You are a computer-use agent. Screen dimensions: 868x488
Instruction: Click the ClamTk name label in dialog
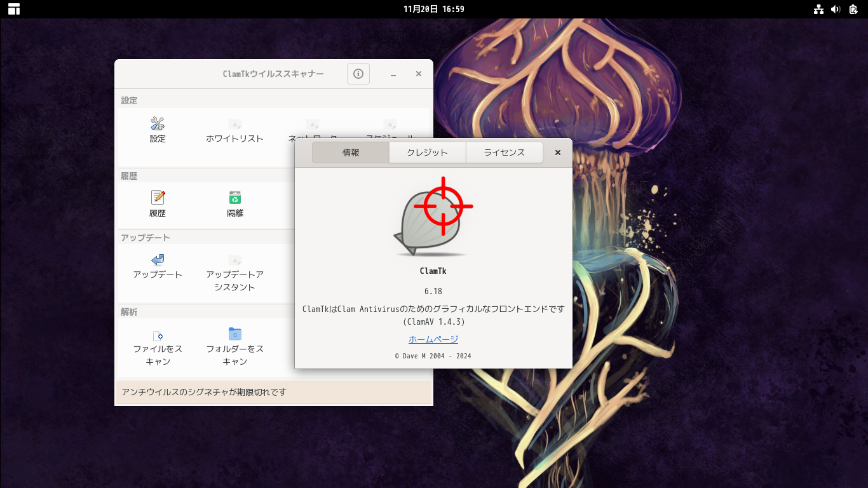pyautogui.click(x=433, y=271)
